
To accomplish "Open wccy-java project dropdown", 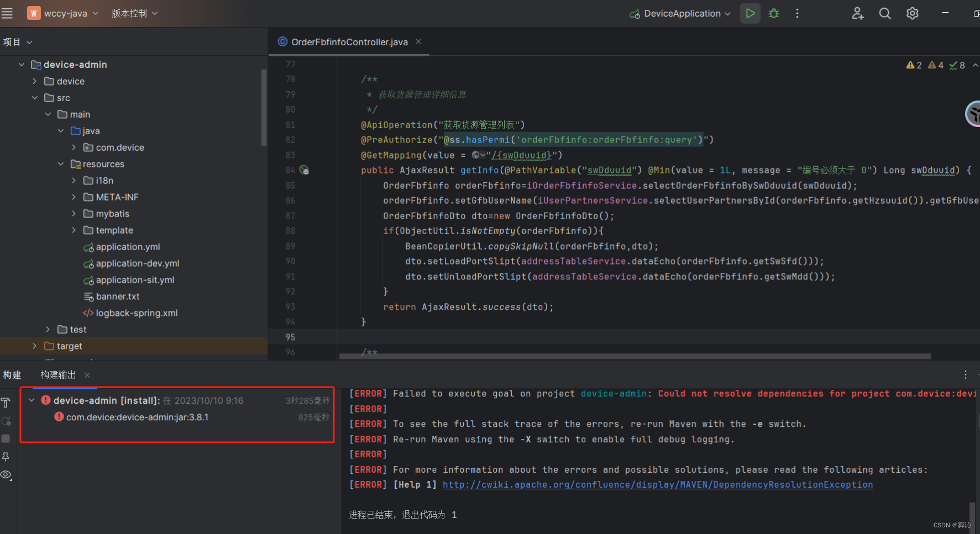I will tap(63, 13).
